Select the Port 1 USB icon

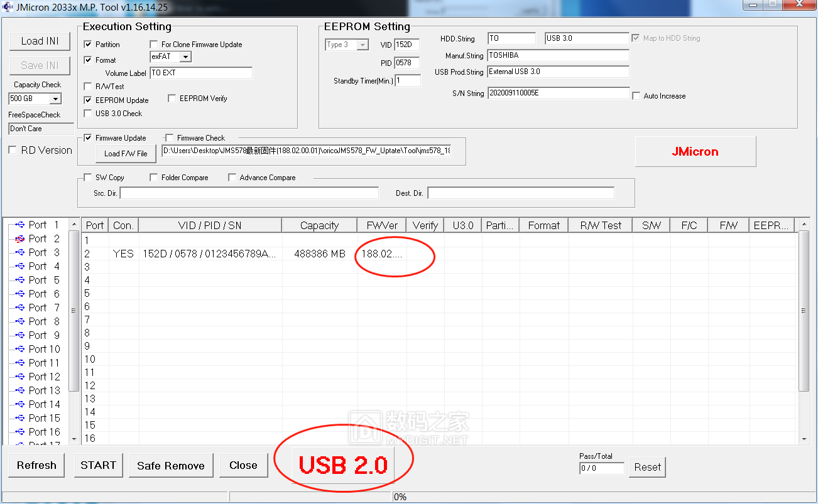(x=19, y=225)
